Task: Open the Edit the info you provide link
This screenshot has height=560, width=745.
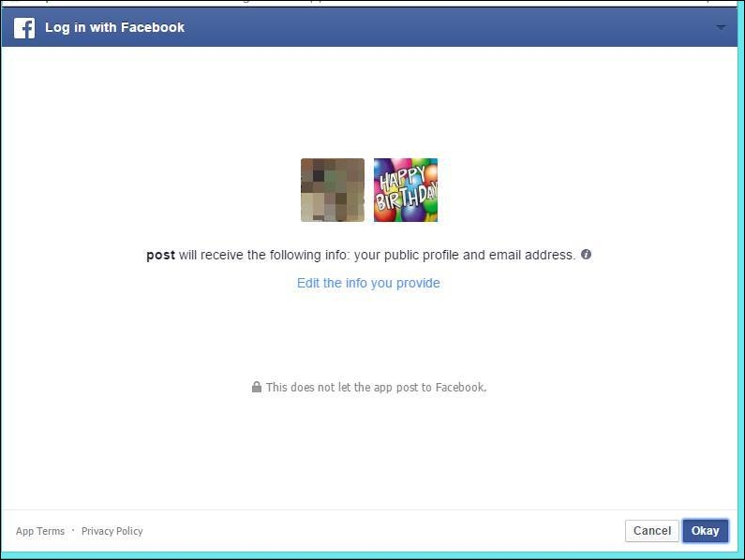Action: 368,283
